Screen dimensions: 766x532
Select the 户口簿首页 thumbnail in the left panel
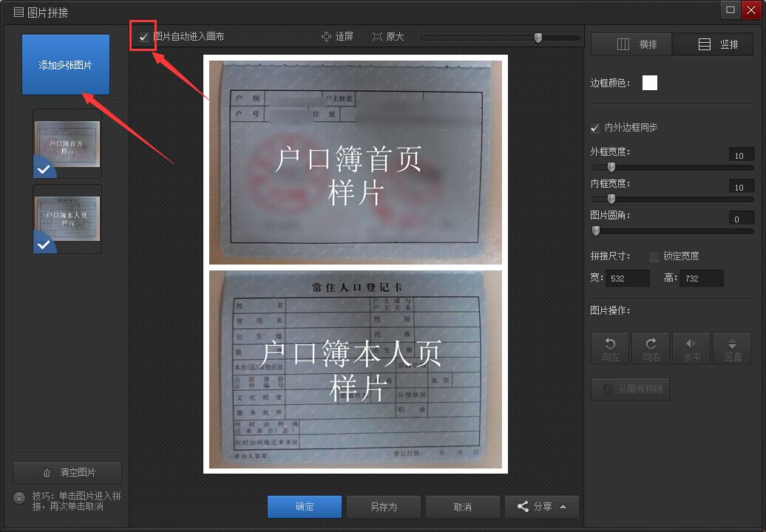point(67,144)
